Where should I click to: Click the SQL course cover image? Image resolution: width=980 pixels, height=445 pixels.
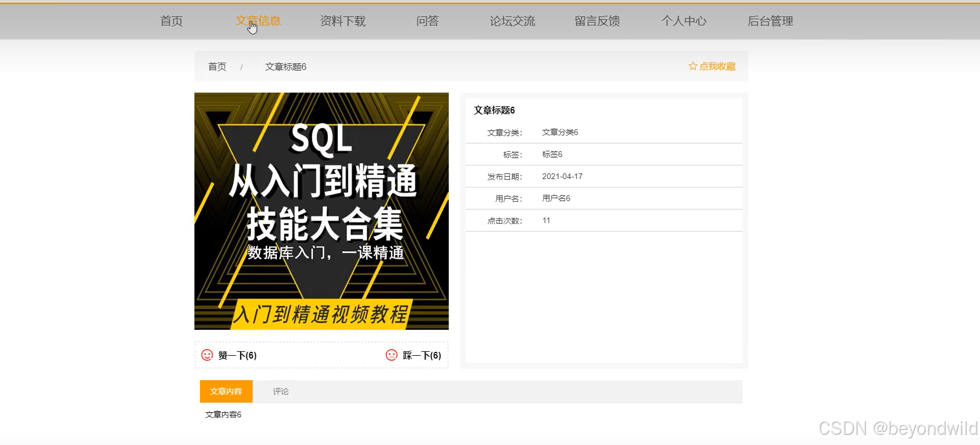click(322, 211)
